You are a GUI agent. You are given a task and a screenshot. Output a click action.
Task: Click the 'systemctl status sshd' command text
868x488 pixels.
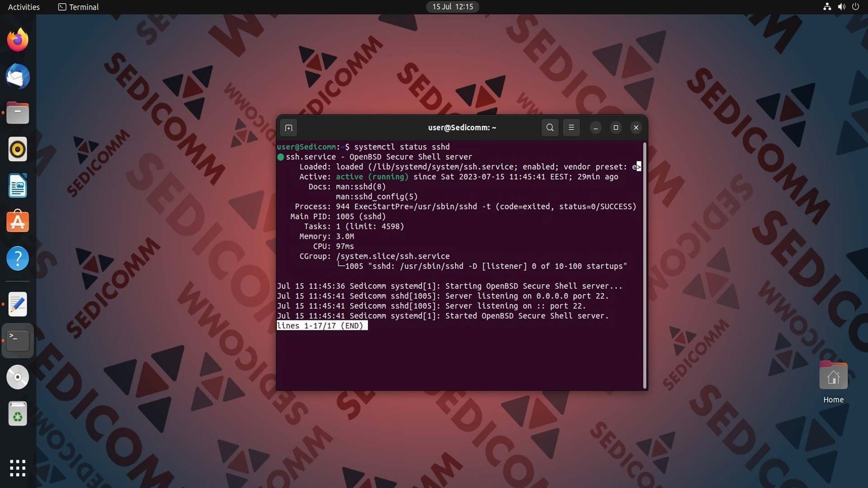point(402,147)
